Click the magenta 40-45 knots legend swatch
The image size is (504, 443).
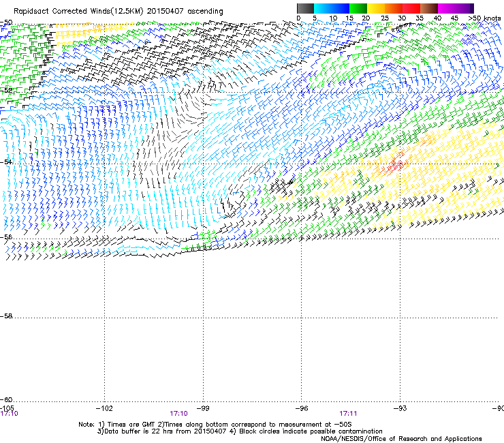(x=447, y=8)
